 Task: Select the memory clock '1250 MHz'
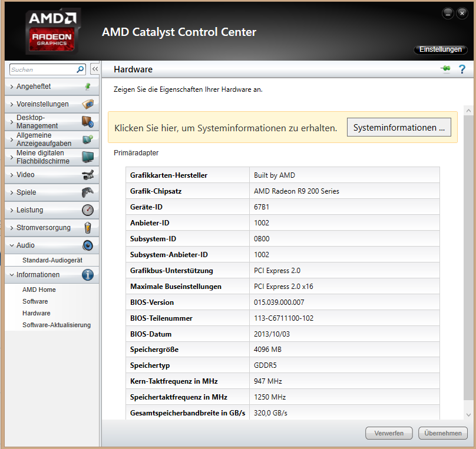[x=270, y=397]
